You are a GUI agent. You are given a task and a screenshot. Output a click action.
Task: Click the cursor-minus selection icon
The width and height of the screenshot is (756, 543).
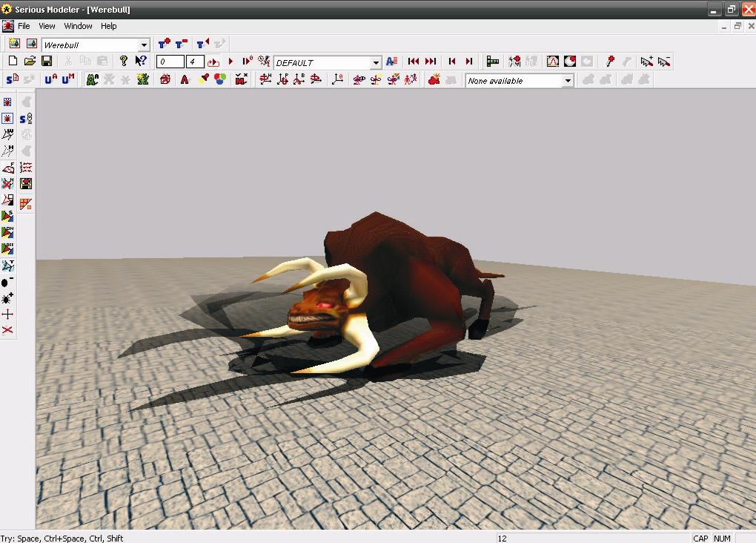pos(664,62)
